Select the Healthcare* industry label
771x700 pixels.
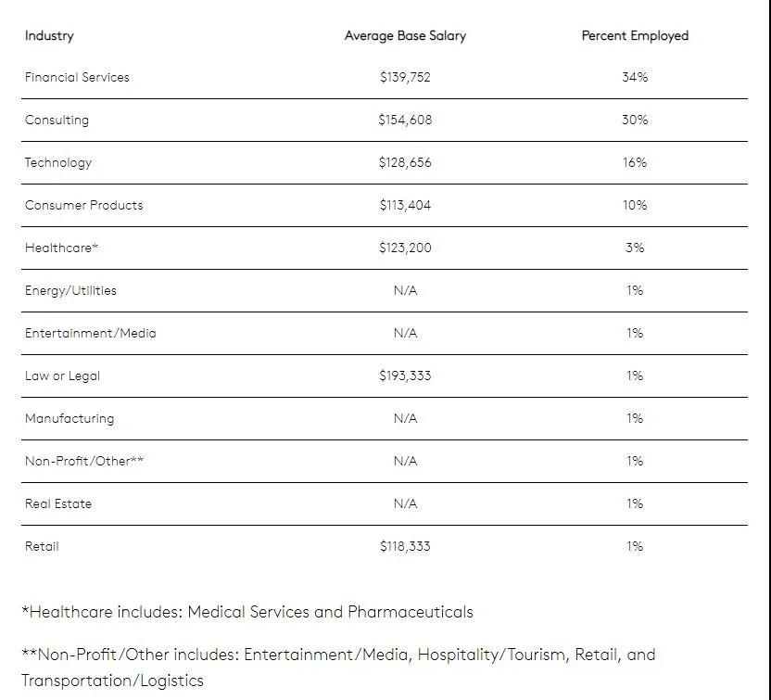[61, 248]
